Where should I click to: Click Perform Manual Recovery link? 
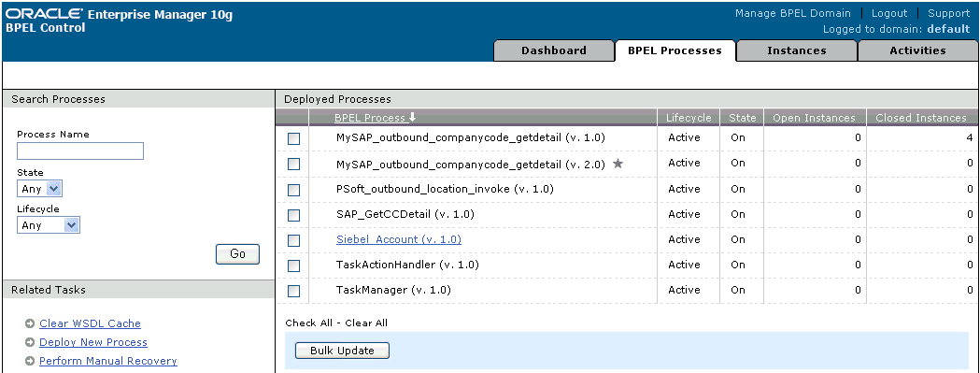coord(108,361)
